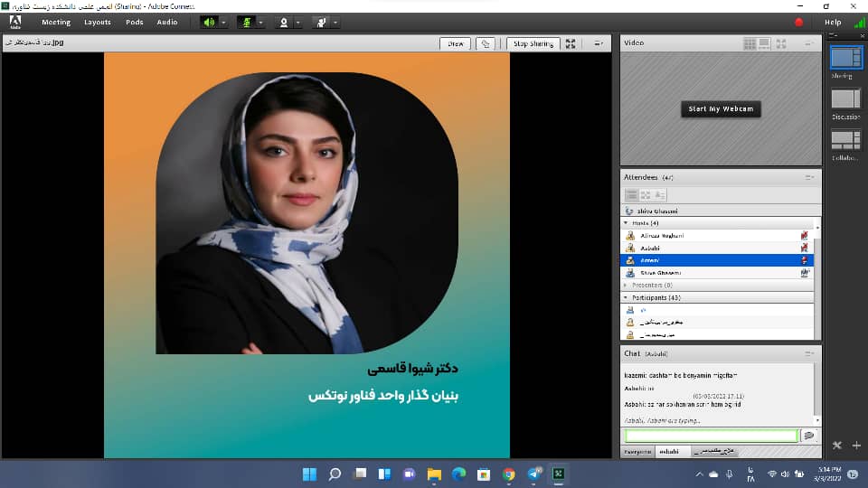Click the send chat message icon
Screen dimensions: 868x488
pyautogui.click(x=808, y=436)
